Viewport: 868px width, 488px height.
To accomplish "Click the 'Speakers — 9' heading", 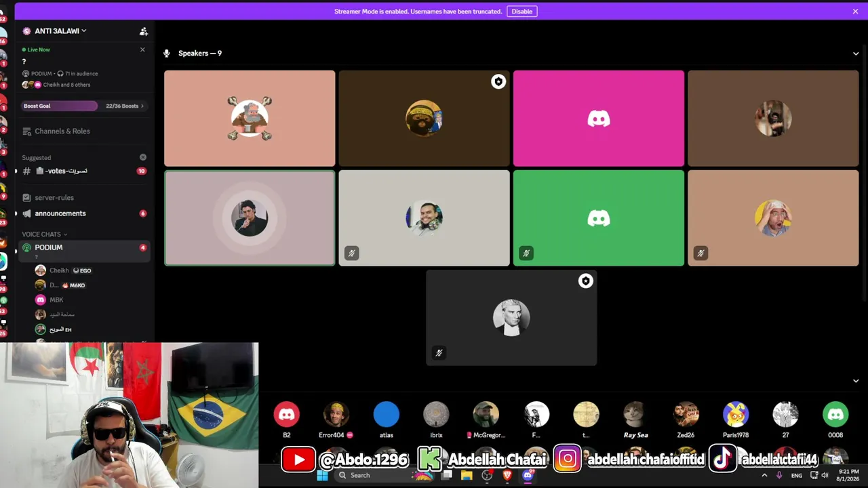I will tap(200, 54).
